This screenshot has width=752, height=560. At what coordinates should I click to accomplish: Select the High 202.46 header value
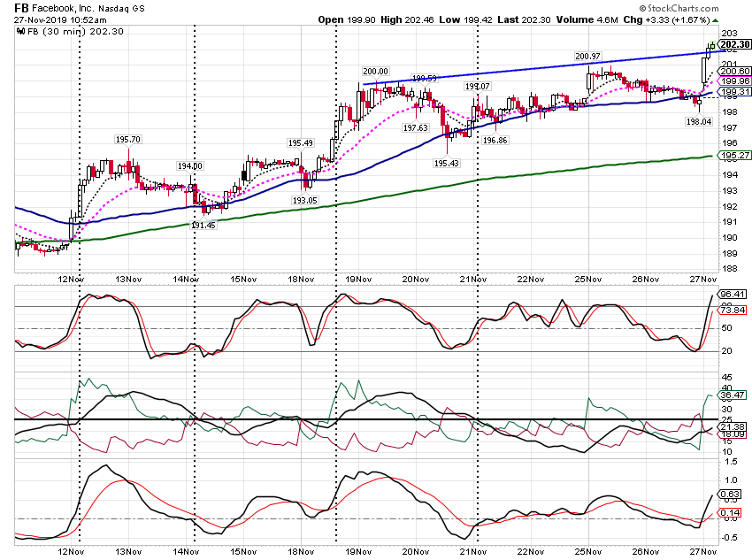click(407, 20)
